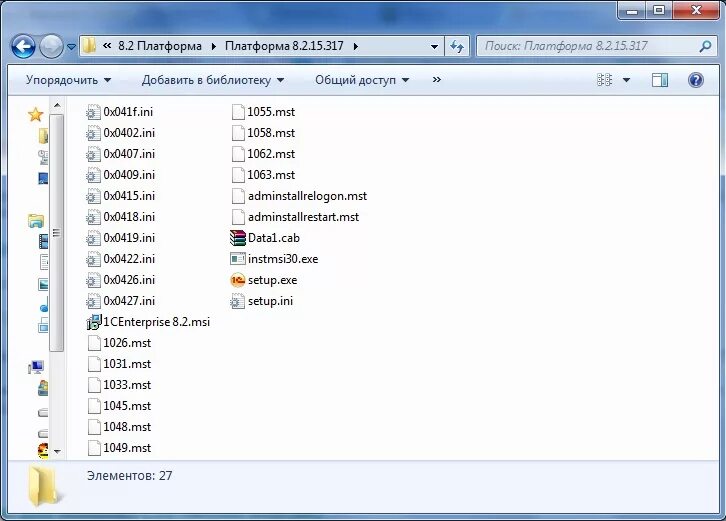Select the setup.ini file icon
The image size is (726, 521).
pyautogui.click(x=238, y=301)
